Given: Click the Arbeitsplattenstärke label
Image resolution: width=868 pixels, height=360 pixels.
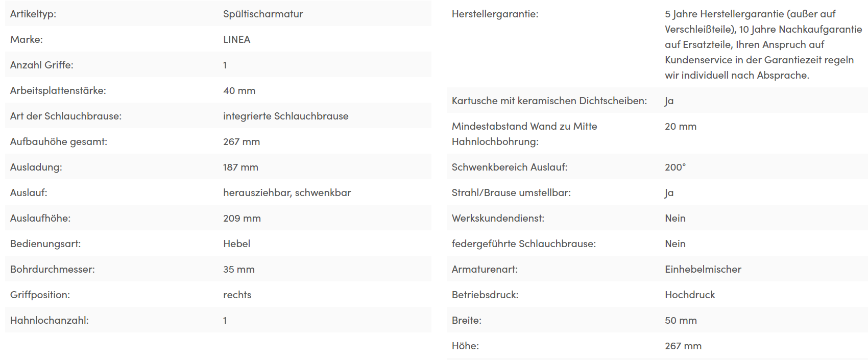Looking at the screenshot, I should click(x=58, y=90).
